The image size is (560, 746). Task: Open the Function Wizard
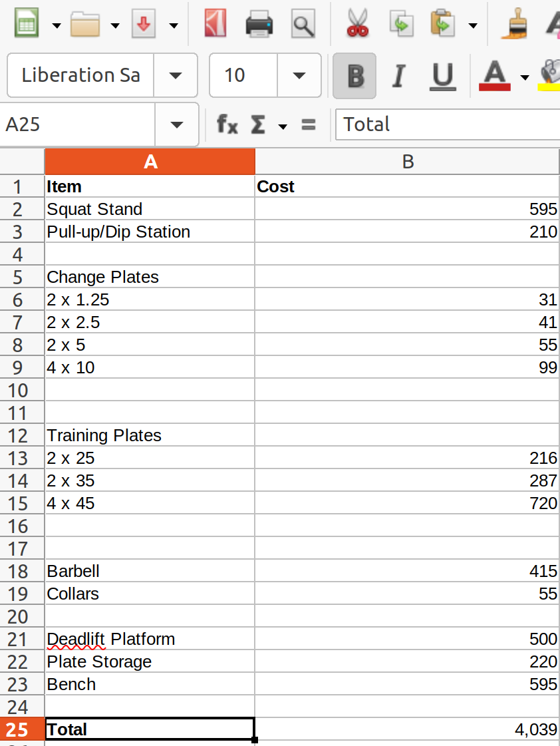227,124
